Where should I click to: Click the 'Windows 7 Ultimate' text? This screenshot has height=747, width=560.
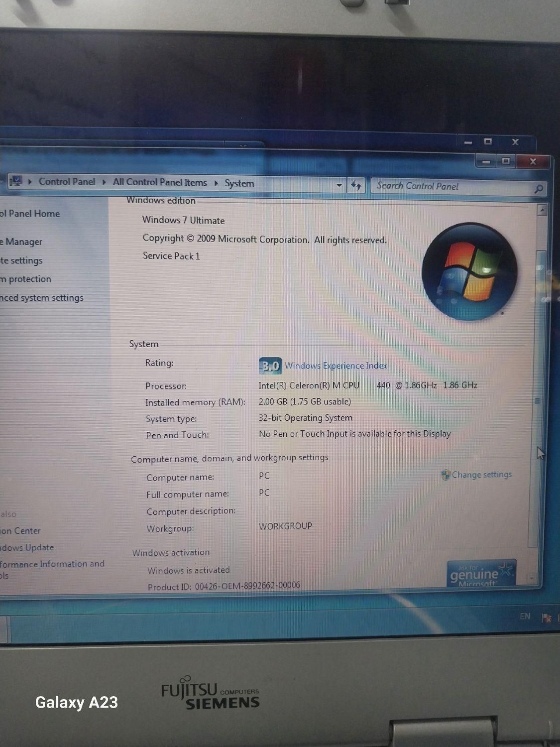(183, 220)
